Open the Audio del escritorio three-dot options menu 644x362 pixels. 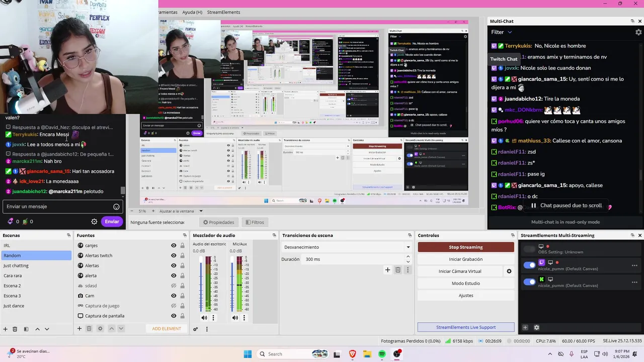213,318
